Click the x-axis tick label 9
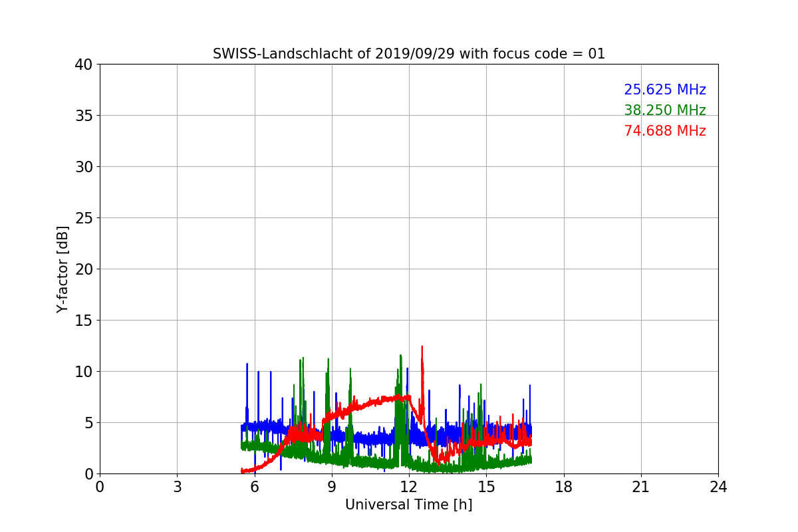 coord(332,487)
